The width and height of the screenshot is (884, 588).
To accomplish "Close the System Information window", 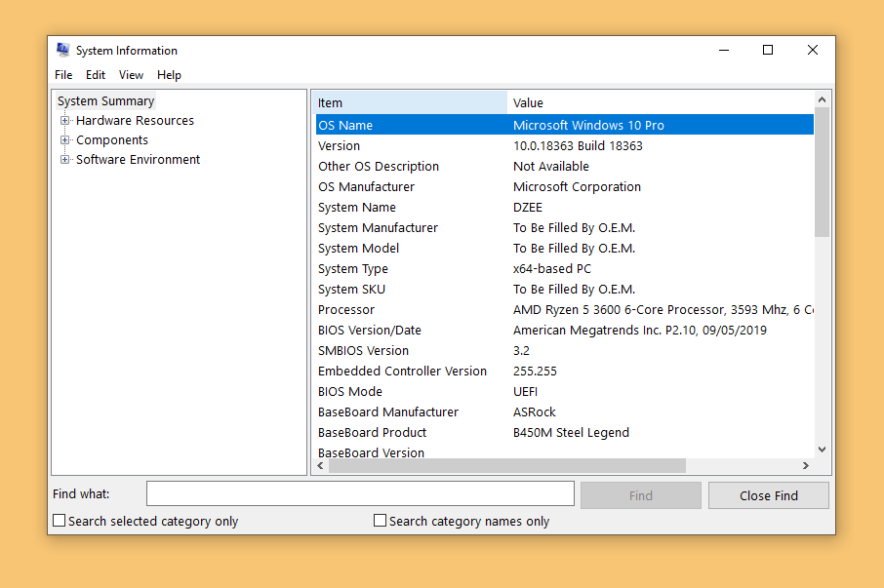I will (813, 50).
